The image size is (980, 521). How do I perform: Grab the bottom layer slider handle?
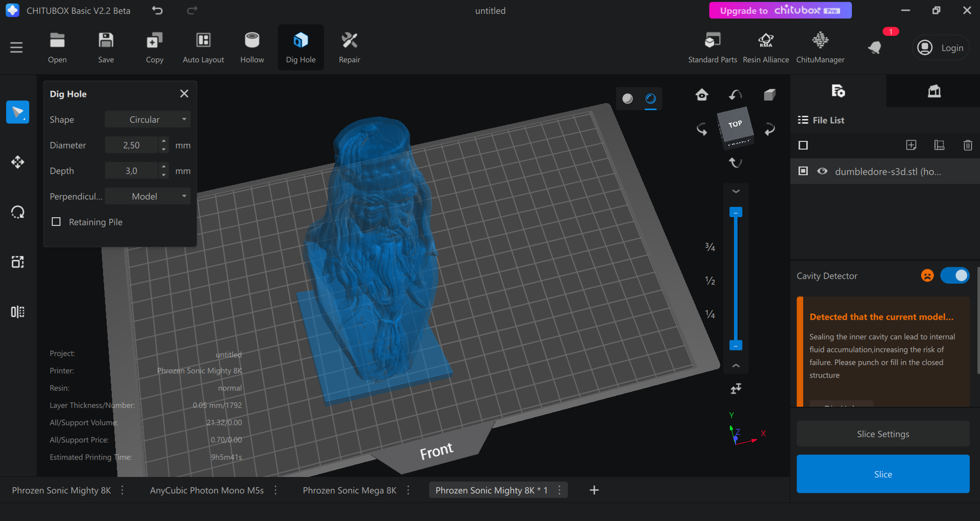pyautogui.click(x=736, y=345)
